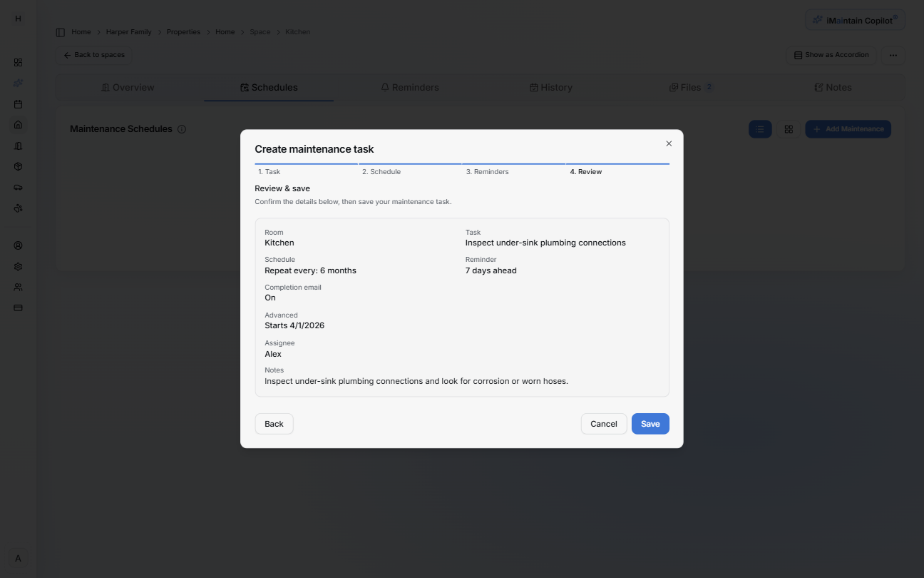Open the inventory box icon in sidebar
Image resolution: width=924 pixels, height=578 pixels.
(x=18, y=166)
